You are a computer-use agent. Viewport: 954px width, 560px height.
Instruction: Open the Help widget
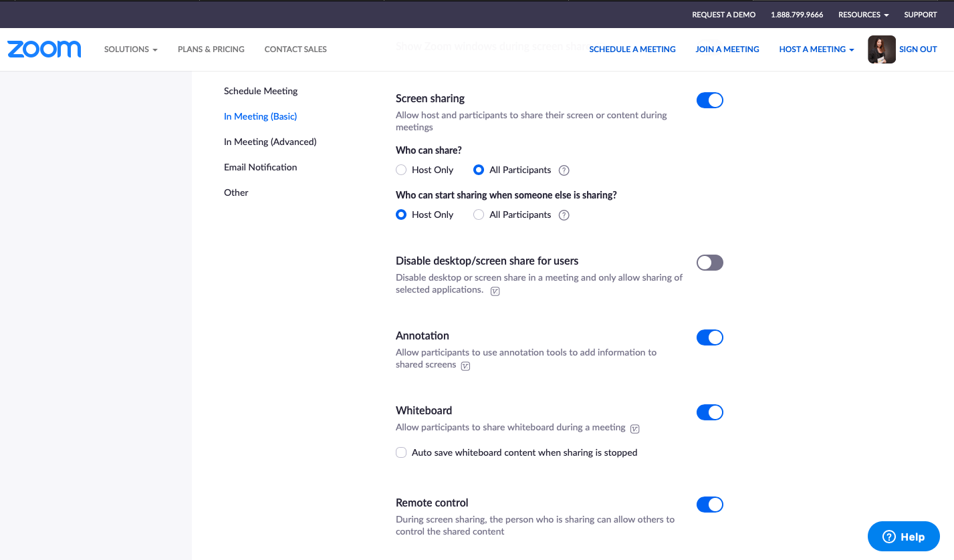pos(903,536)
